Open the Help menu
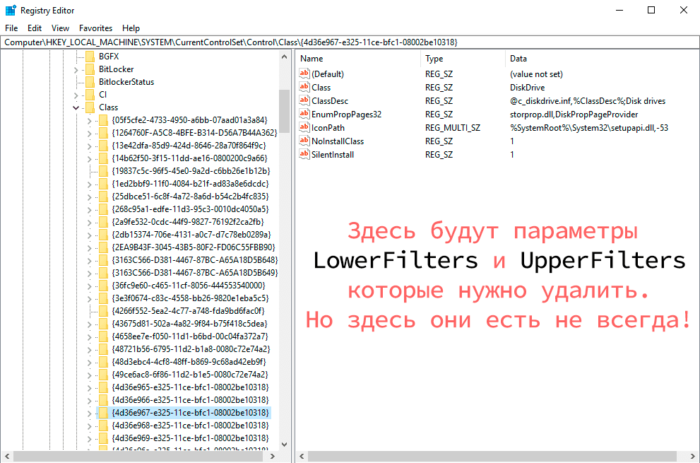This screenshot has width=700, height=463. click(x=131, y=28)
